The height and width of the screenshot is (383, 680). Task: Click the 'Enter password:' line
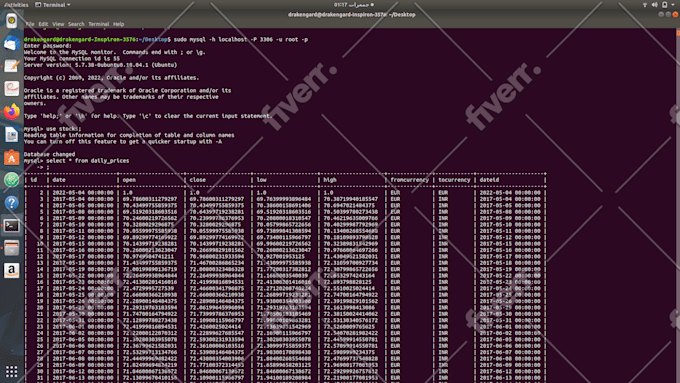pos(48,46)
